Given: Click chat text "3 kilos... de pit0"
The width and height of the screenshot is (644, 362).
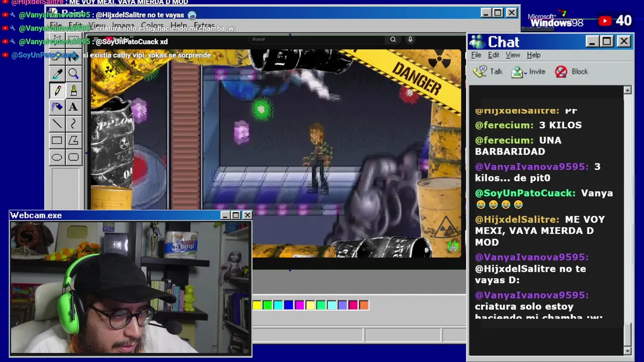Looking at the screenshot, I should click(x=538, y=172).
